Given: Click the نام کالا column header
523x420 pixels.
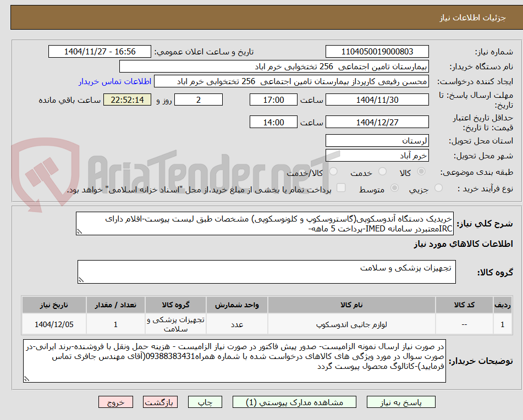Looking at the screenshot, I should (351, 305).
